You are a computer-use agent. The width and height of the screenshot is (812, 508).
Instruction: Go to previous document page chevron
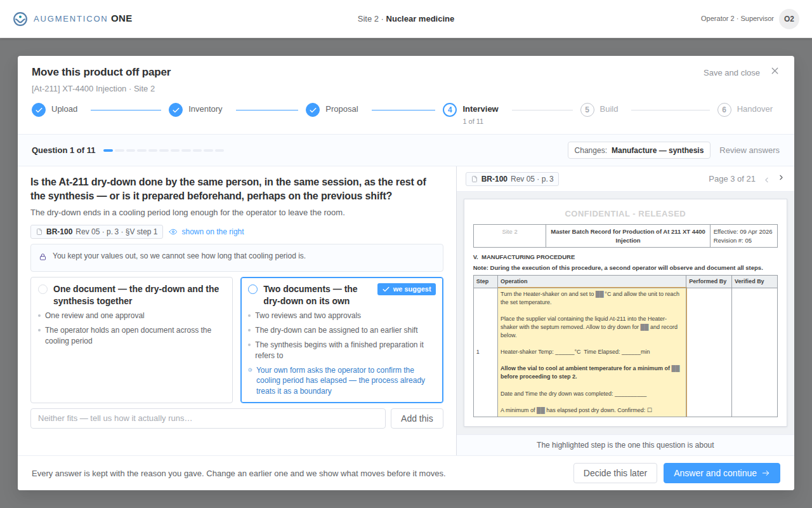[766, 180]
